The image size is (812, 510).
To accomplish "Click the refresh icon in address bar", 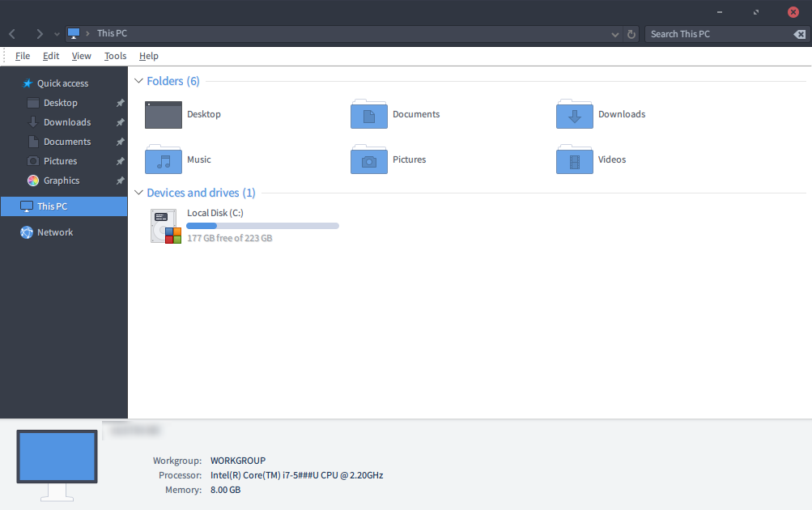I will tap(632, 34).
